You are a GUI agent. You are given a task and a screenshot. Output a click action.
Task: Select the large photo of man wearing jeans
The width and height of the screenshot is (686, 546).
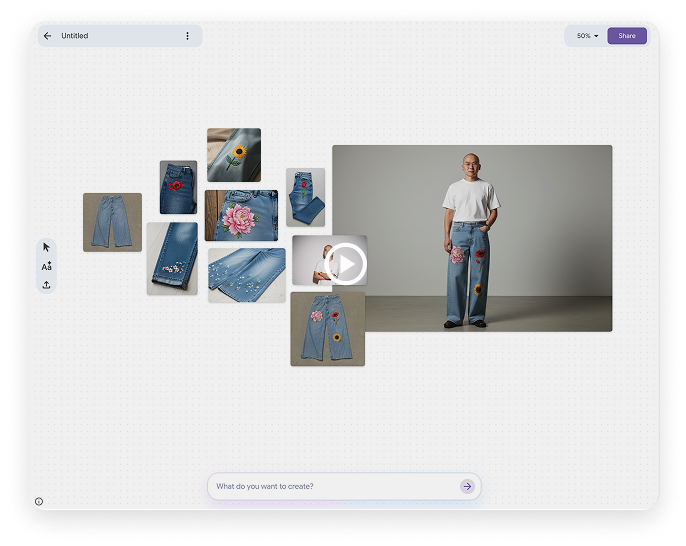[472, 238]
